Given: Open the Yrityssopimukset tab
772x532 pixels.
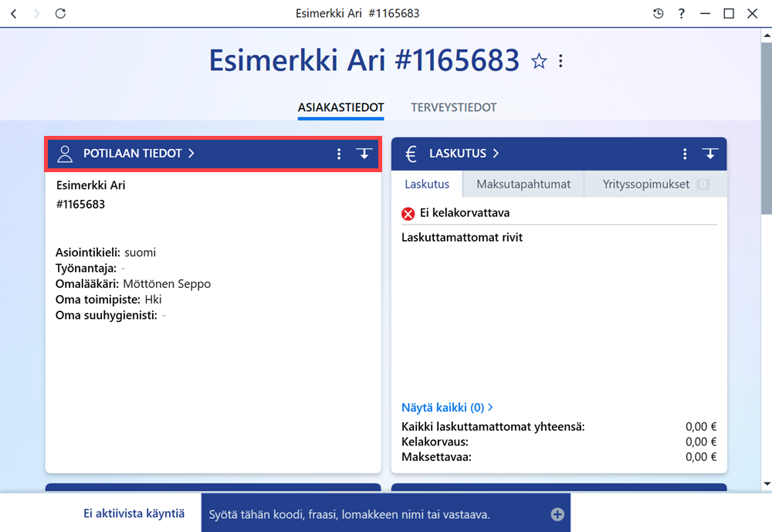Looking at the screenshot, I should [655, 185].
